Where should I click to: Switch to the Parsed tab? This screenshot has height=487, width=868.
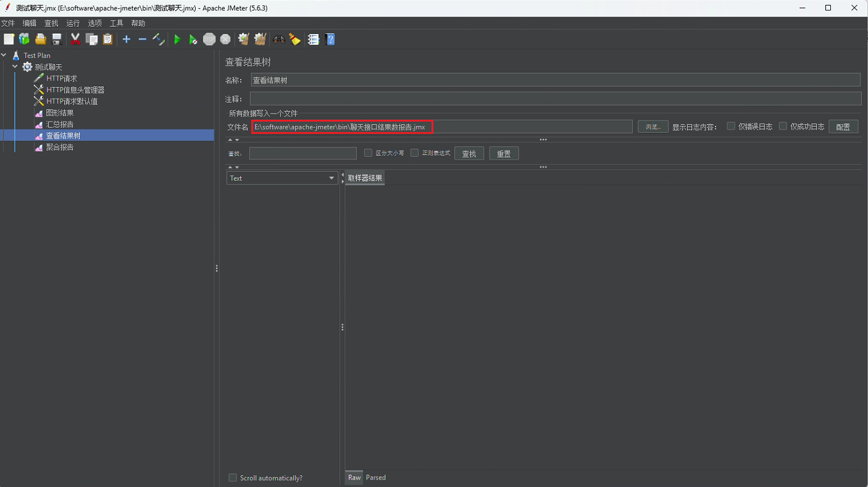point(375,478)
